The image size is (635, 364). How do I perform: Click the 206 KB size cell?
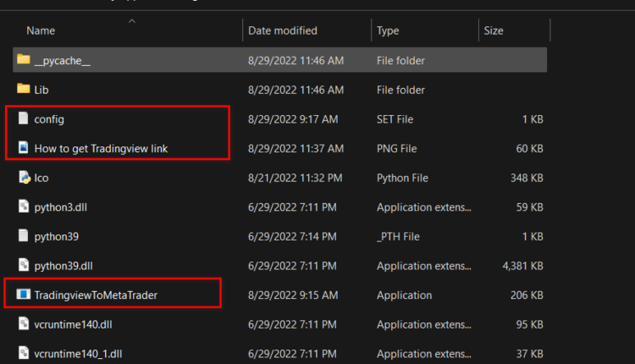click(x=527, y=295)
